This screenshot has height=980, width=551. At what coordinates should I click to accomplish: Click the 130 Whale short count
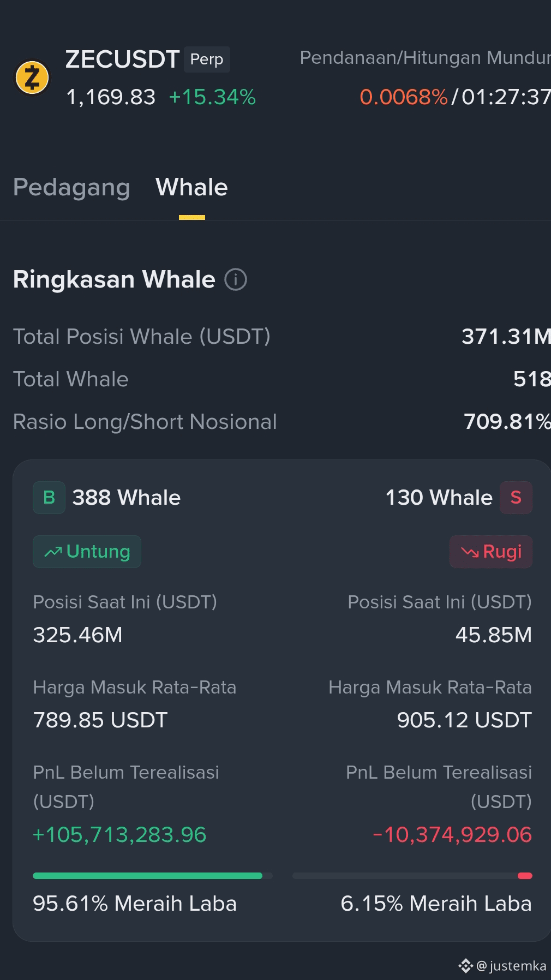[439, 498]
